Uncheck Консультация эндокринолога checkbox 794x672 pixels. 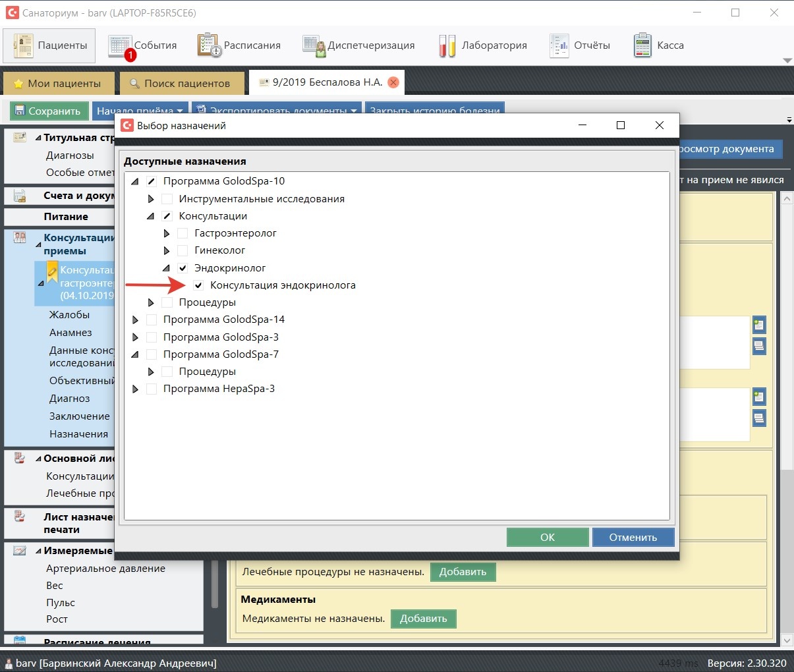coord(198,285)
